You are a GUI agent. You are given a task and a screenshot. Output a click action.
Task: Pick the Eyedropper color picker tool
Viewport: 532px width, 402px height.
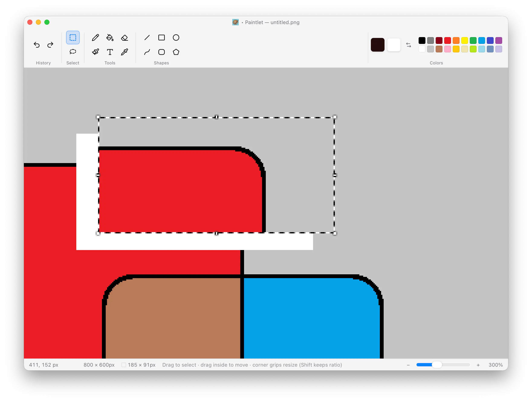click(124, 52)
